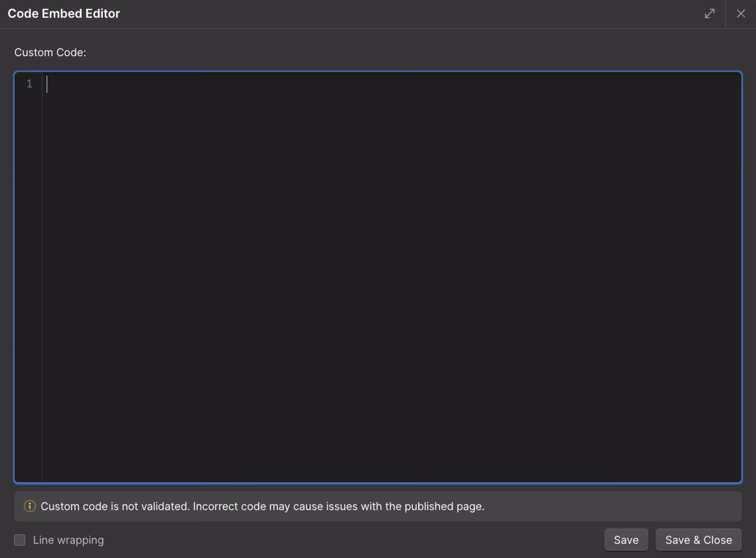Screen dimensions: 756x558
Task: Click line number 1 in the gutter
Action: click(x=30, y=84)
